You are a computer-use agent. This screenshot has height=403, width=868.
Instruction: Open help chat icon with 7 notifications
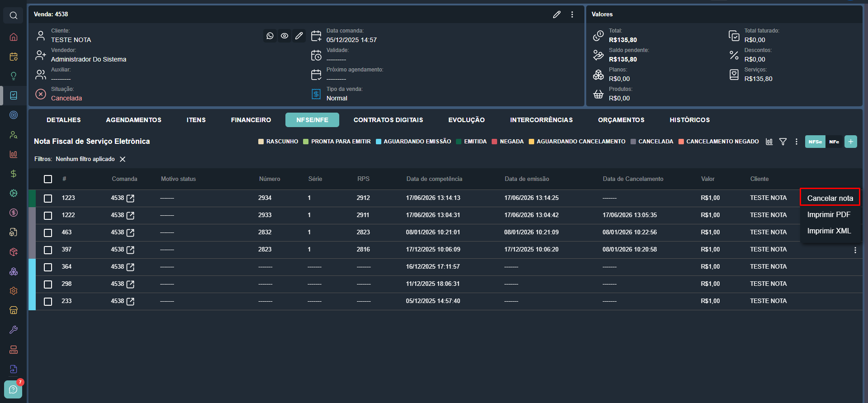(x=13, y=389)
